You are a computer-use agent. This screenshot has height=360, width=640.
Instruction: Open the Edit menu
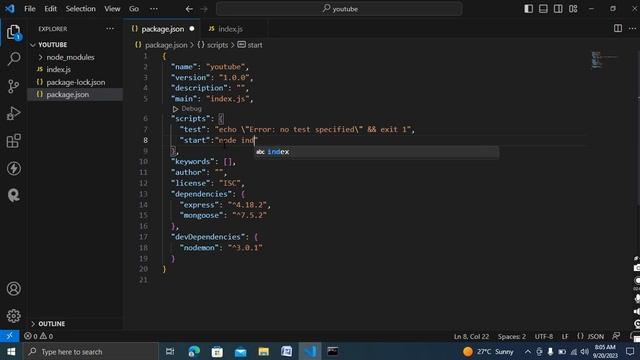click(x=50, y=9)
